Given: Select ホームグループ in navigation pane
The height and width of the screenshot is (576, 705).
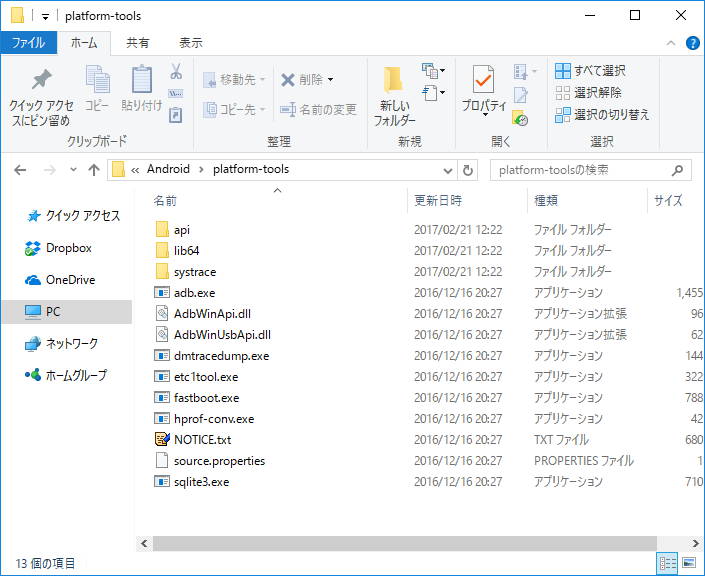Looking at the screenshot, I should click(67, 375).
